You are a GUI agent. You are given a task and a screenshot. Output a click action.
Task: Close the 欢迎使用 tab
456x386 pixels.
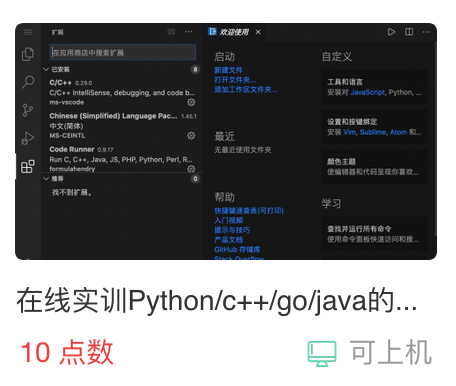[258, 32]
